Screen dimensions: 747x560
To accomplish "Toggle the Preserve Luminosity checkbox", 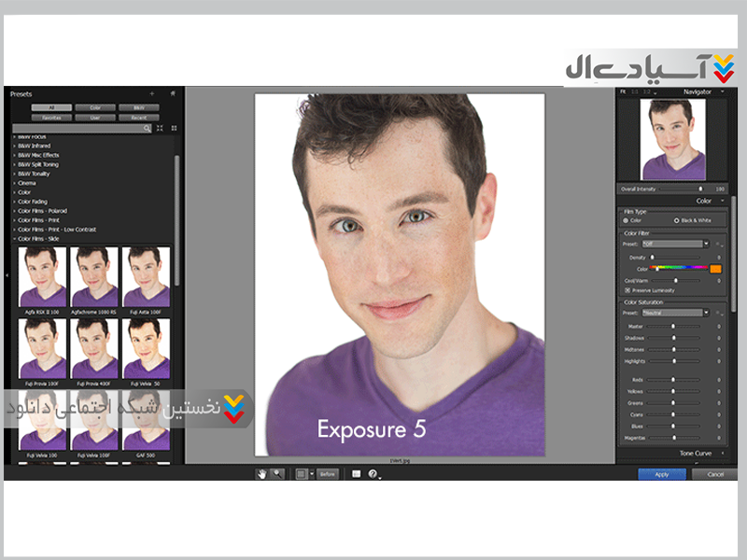I will click(627, 290).
